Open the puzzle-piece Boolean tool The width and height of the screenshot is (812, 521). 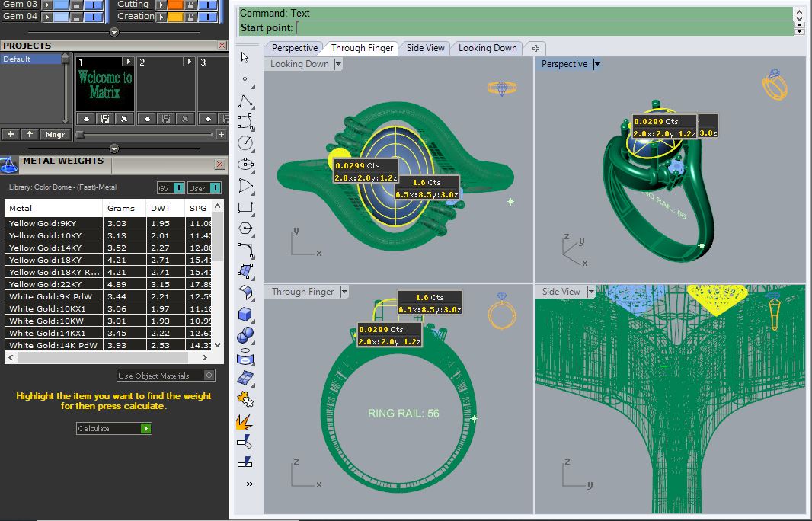[x=245, y=398]
